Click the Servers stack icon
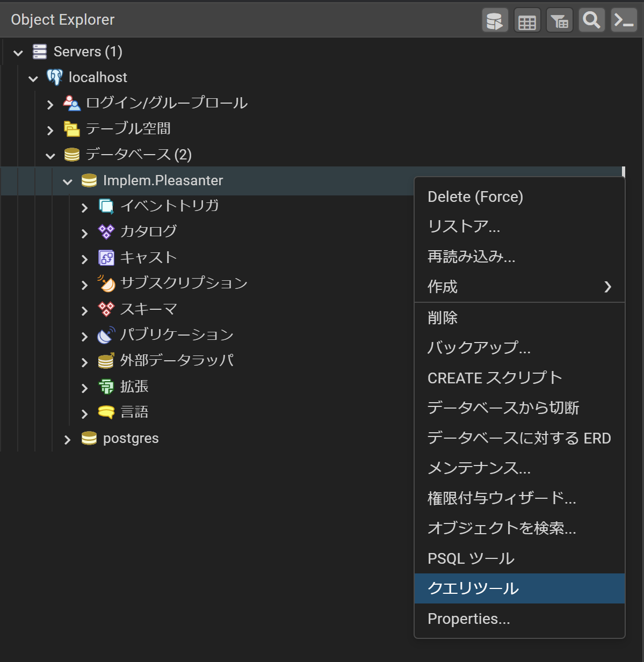 (40, 52)
